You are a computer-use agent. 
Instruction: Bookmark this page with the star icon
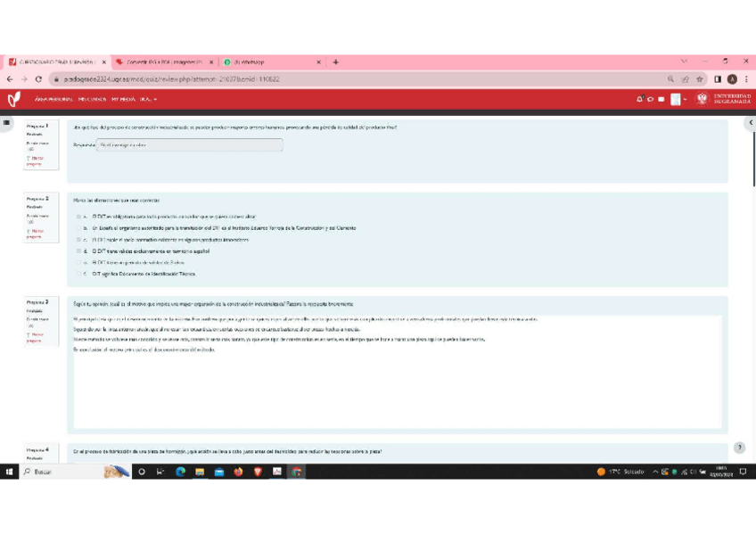point(700,79)
